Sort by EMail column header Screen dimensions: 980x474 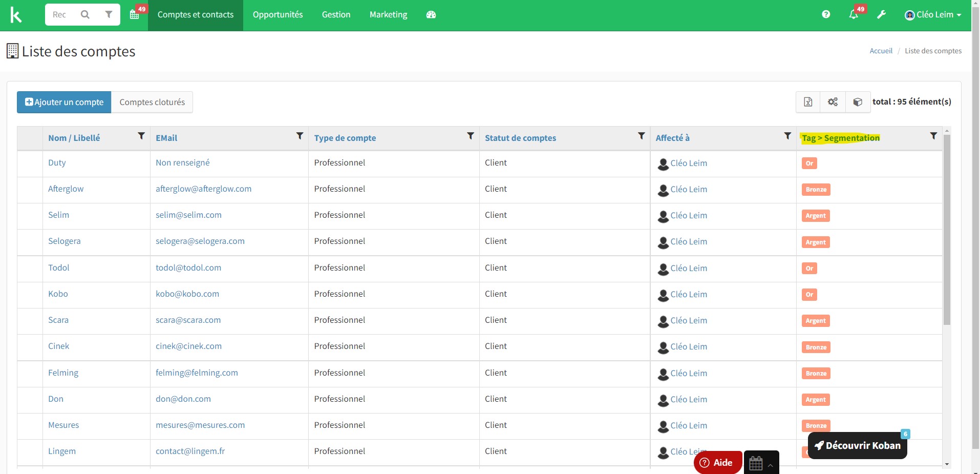[x=166, y=138]
